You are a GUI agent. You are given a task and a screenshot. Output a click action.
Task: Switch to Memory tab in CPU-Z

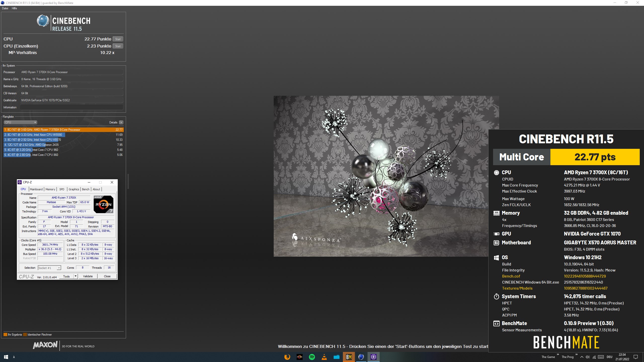coord(50,189)
